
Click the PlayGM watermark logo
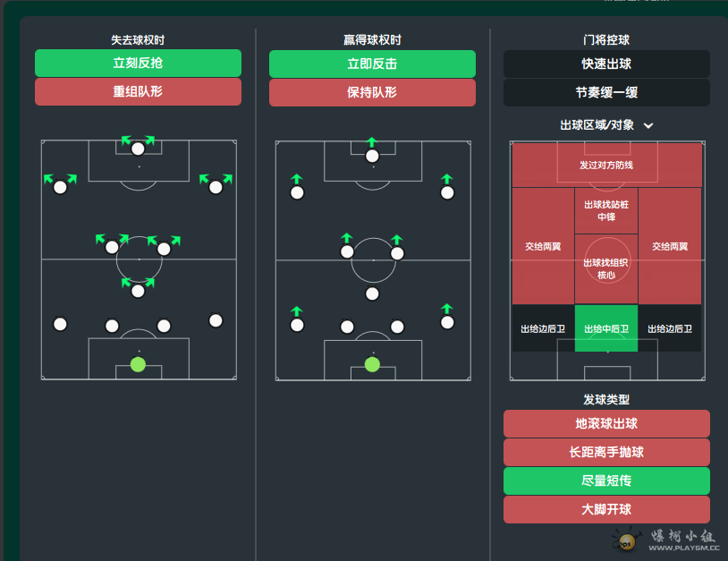click(664, 540)
